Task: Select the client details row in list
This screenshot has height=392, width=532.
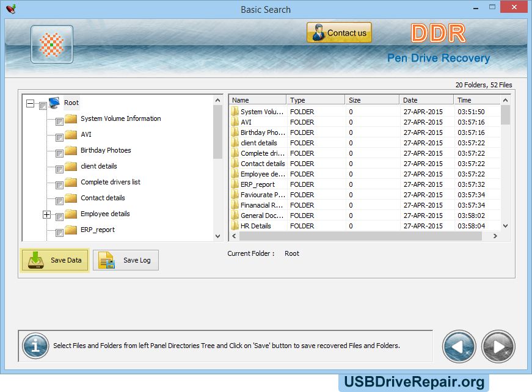Action: coord(365,143)
